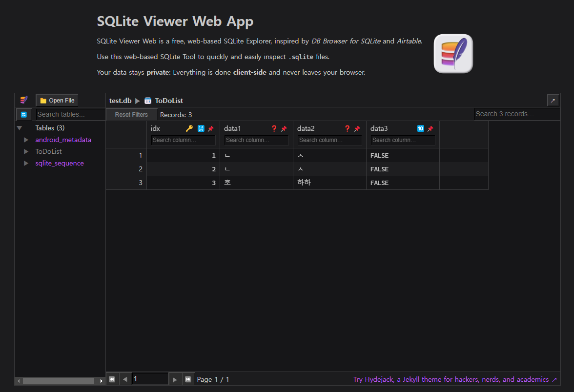Viewport: 574px width, 392px height.
Task: Focus the Search 3 records input
Action: (517, 114)
